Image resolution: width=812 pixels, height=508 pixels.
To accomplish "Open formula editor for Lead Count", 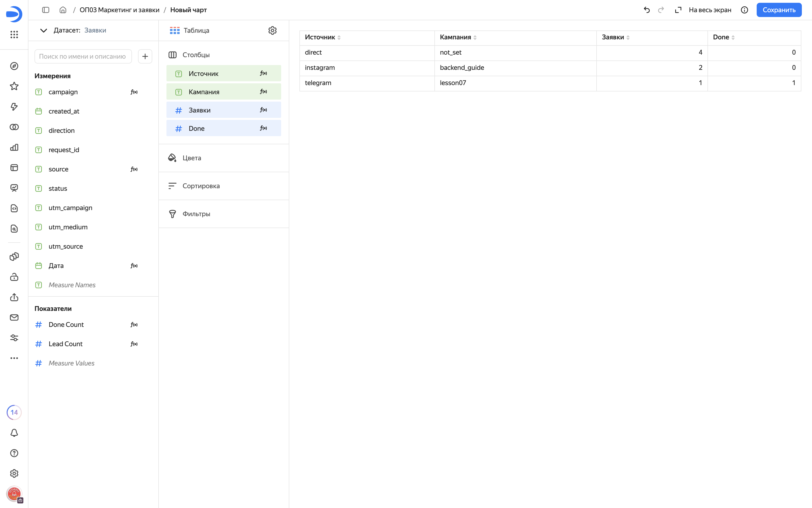I will point(134,344).
